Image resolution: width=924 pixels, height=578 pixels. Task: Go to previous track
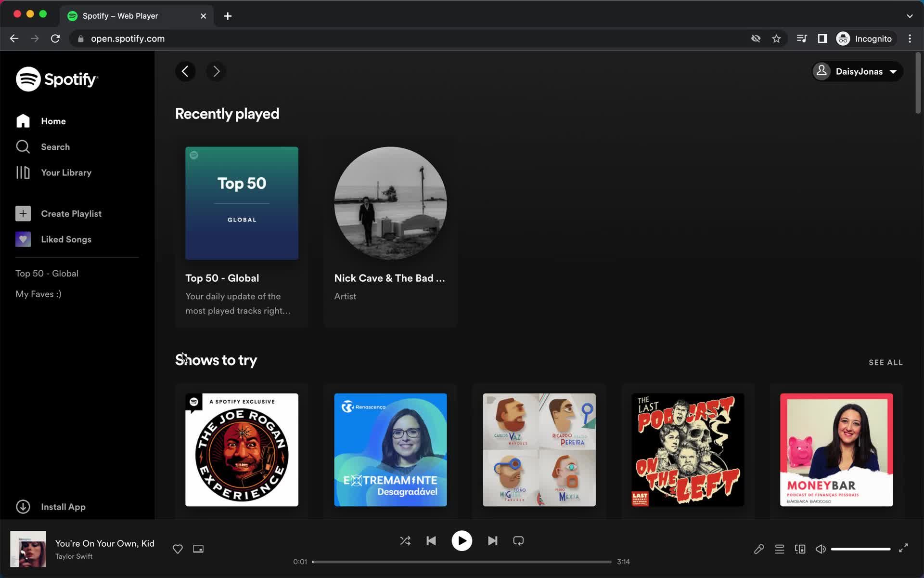[x=431, y=541]
